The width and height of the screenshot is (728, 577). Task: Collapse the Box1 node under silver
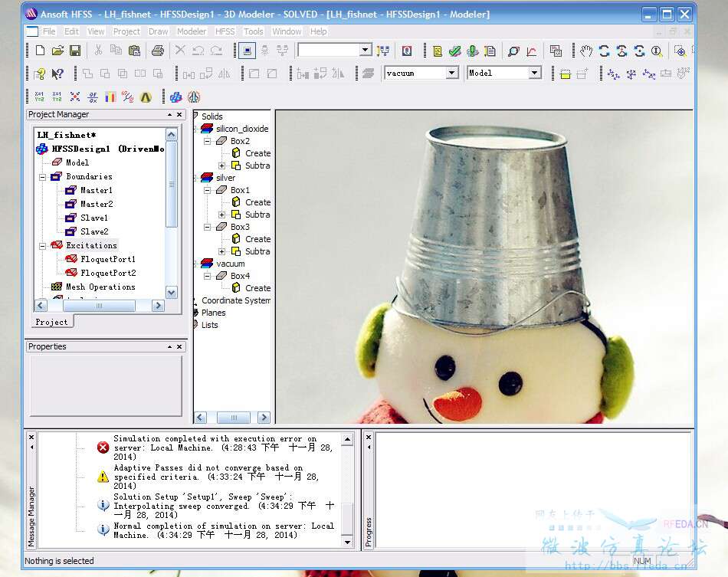coord(208,190)
